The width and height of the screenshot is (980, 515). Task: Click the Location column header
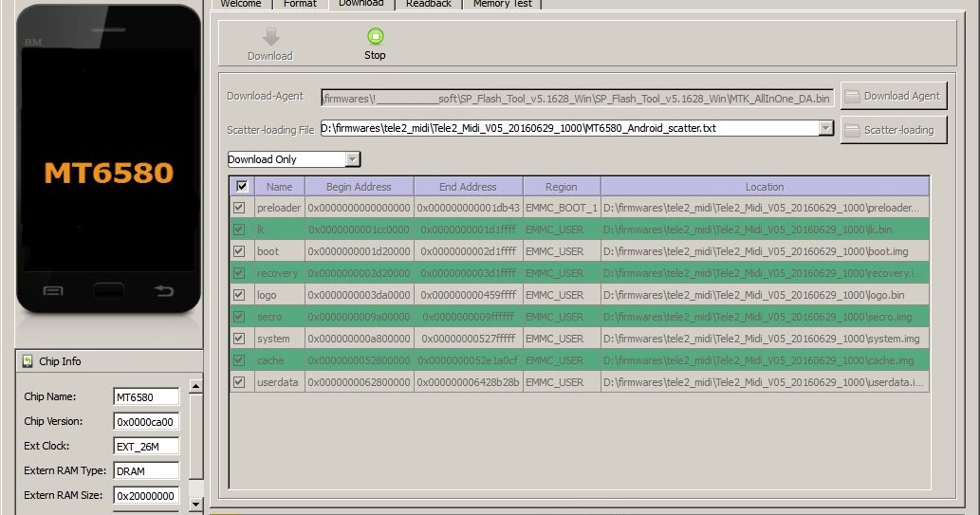pyautogui.click(x=765, y=186)
